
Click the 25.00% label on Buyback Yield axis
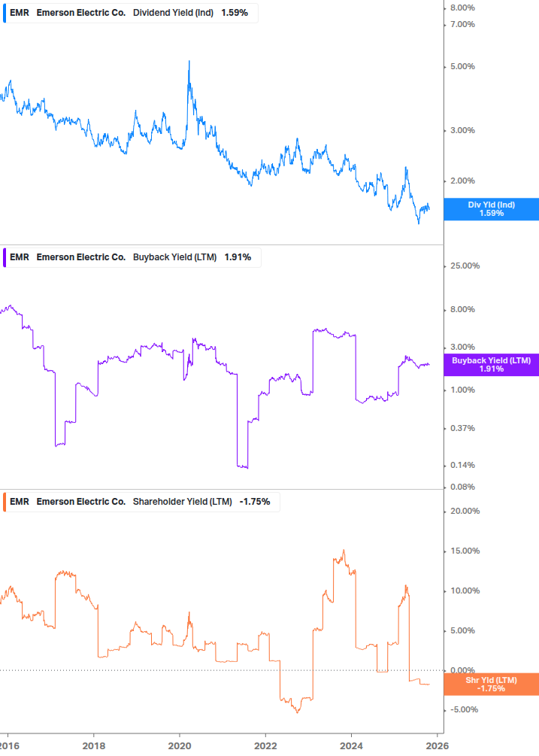click(463, 266)
